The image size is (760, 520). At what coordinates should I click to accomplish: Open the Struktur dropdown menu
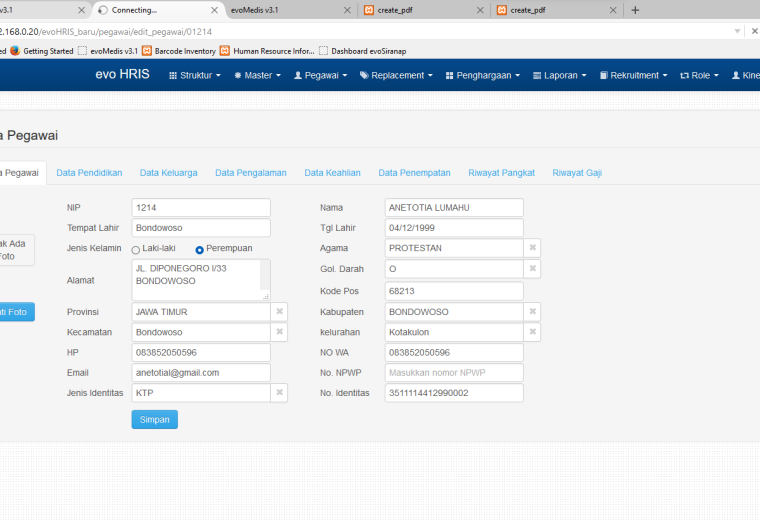[195, 75]
